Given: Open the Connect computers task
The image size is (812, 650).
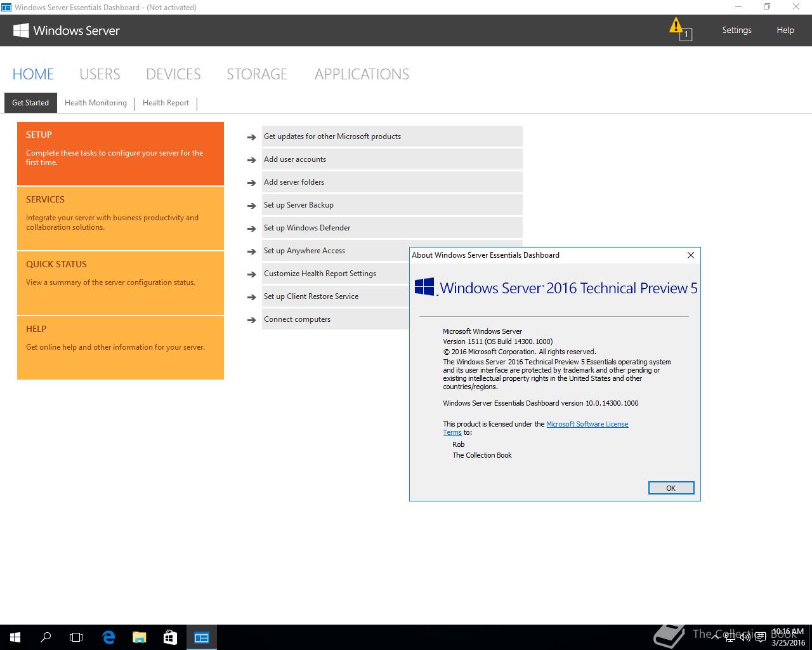Looking at the screenshot, I should 335,319.
